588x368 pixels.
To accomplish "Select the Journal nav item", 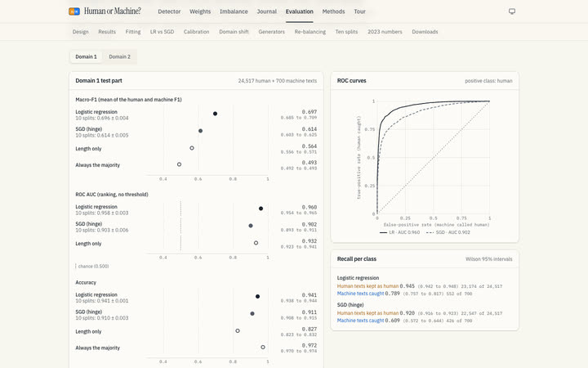I will 266,11.
